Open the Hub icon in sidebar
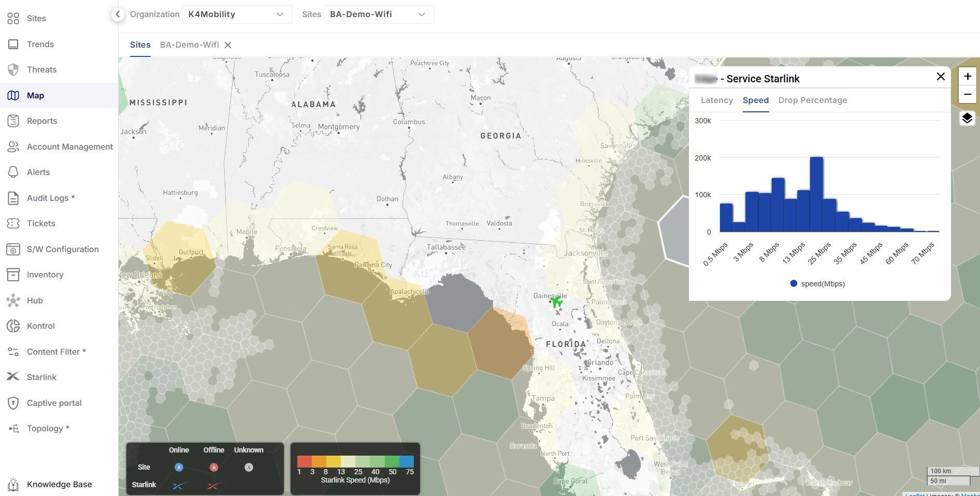 [x=13, y=300]
